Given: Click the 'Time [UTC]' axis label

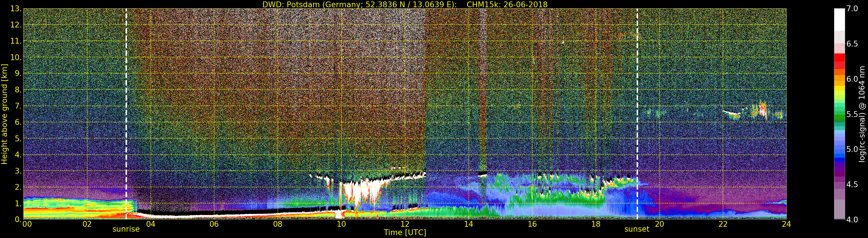Looking at the screenshot, I should (405, 233).
